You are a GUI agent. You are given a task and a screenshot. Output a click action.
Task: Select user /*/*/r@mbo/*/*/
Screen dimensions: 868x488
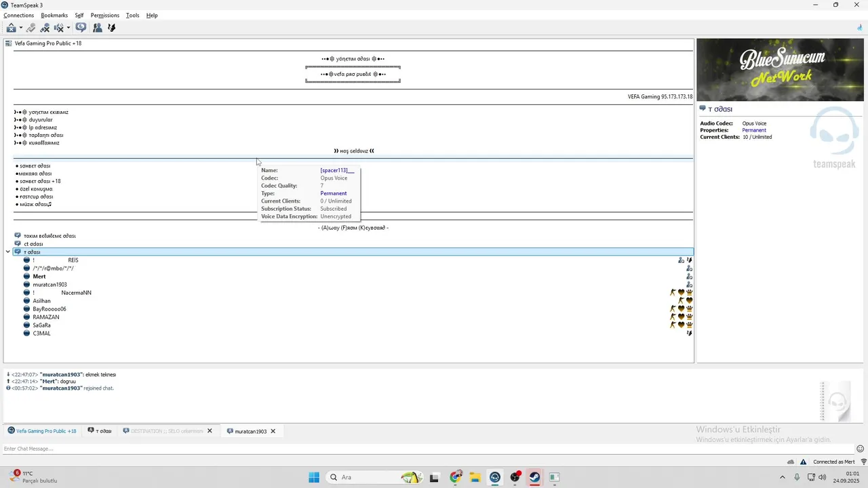click(53, 268)
